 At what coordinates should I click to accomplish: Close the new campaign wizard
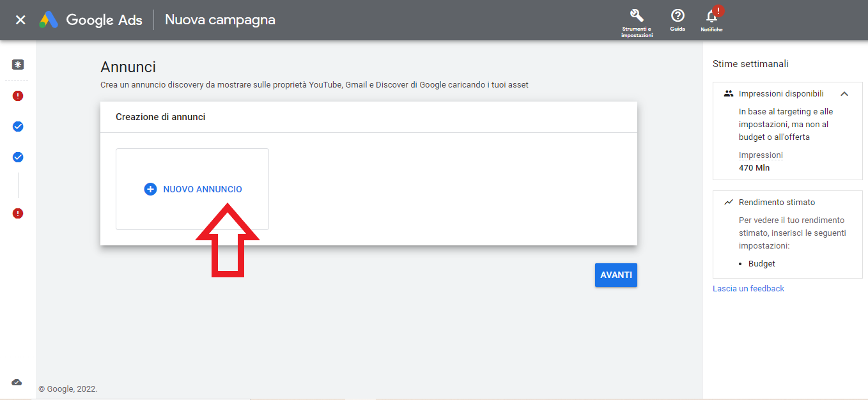pos(20,20)
